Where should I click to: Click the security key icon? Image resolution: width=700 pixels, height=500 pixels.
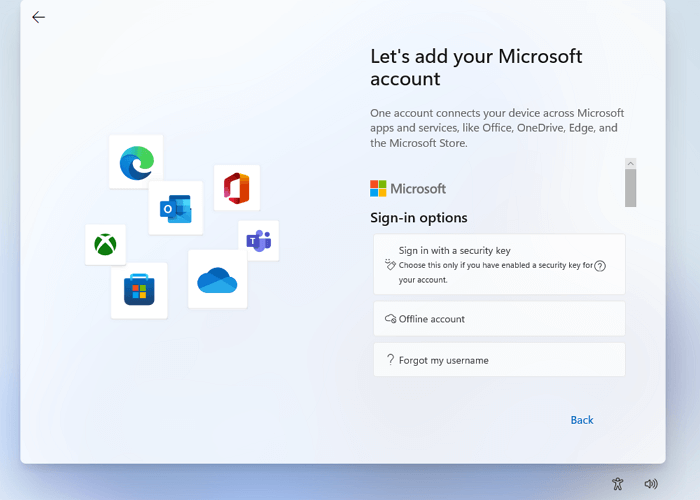[x=390, y=264]
